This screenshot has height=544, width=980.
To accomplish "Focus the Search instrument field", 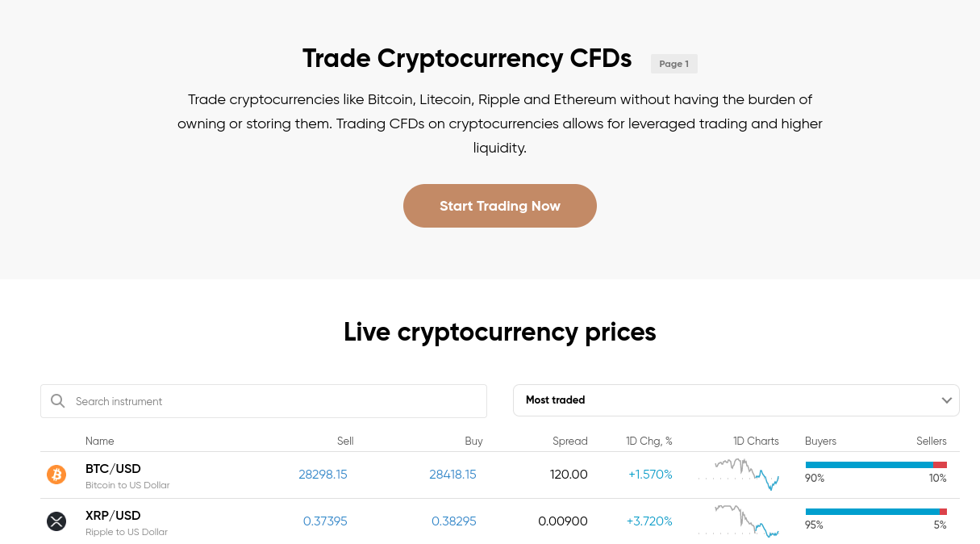I will click(264, 401).
